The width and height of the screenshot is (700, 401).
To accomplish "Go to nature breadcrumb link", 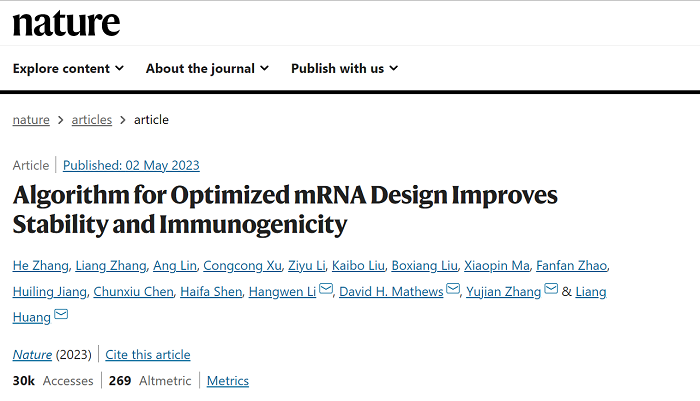I will pos(31,120).
